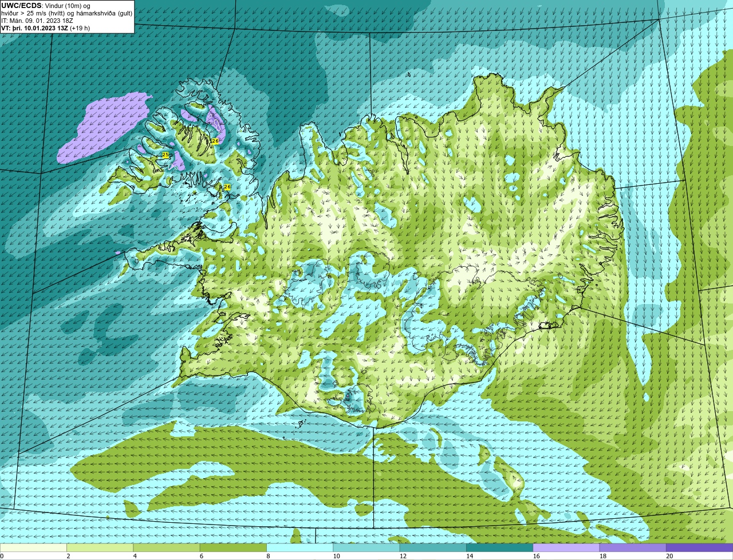Pick the lavender 16–18 m/s swatch
The height and width of the screenshot is (560, 733).
566,548
